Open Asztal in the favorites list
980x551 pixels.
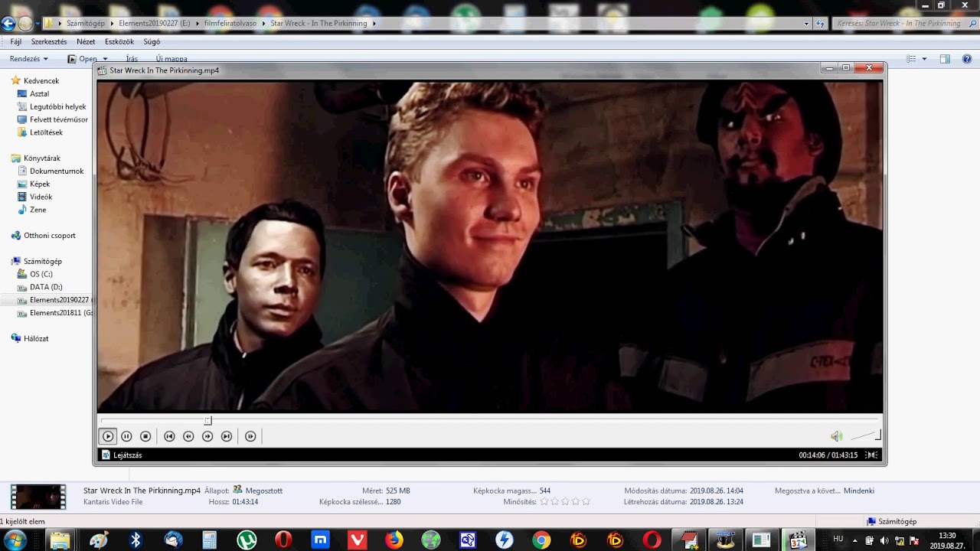40,93
